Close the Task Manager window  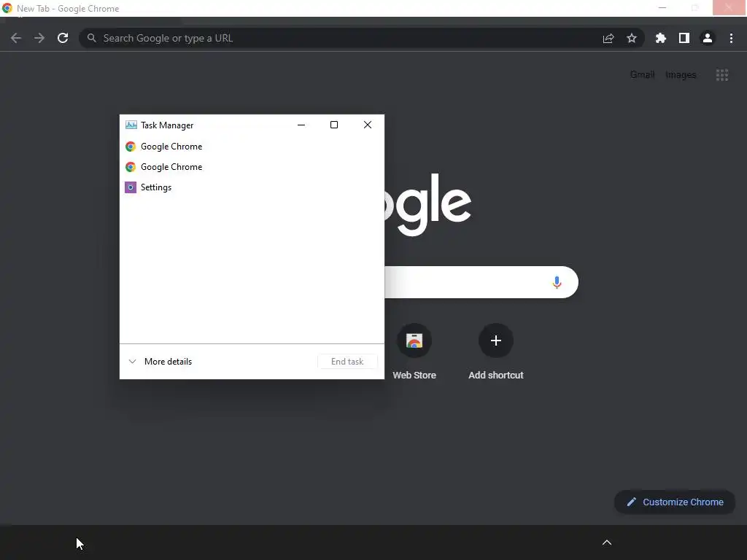pyautogui.click(x=368, y=125)
